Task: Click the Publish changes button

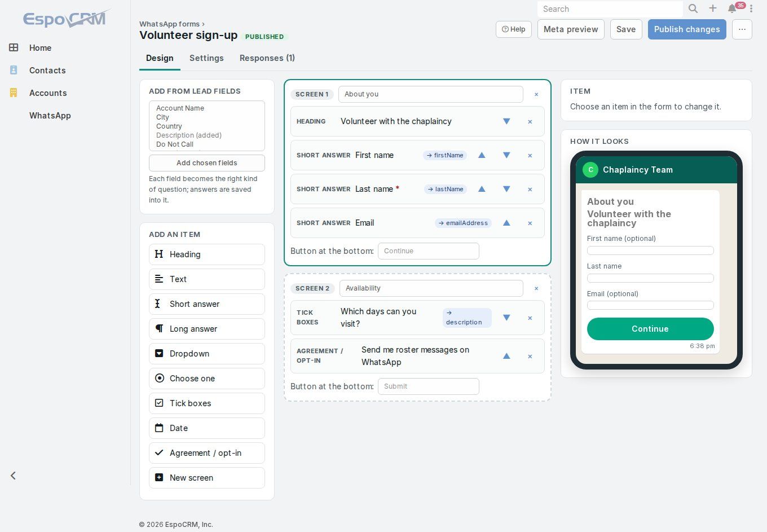Action: 687,29
